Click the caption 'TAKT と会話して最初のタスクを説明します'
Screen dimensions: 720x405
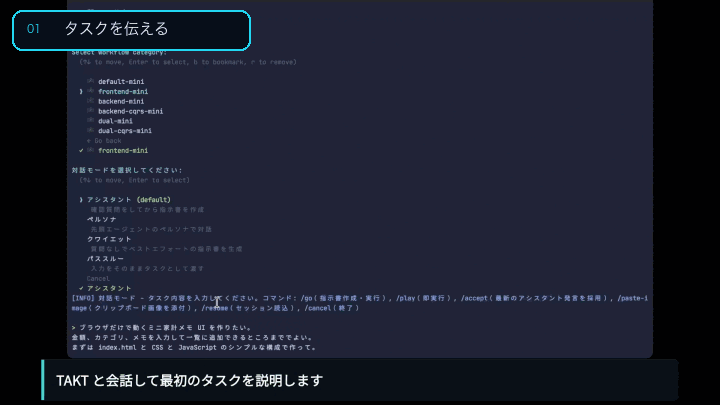click(x=190, y=381)
